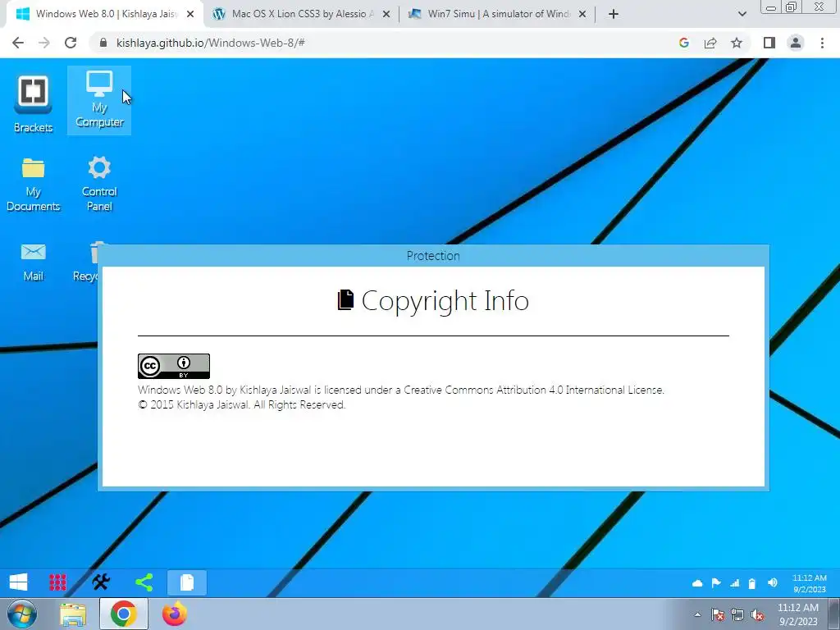Click the Creative Commons BY badge
This screenshot has width=840, height=630.
pos(174,367)
